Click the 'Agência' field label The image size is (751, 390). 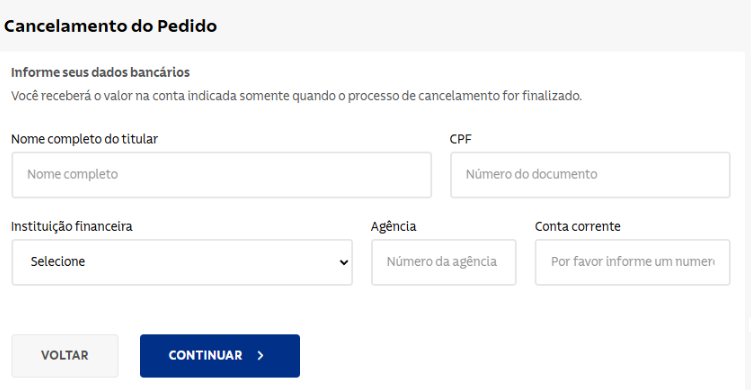(x=393, y=226)
